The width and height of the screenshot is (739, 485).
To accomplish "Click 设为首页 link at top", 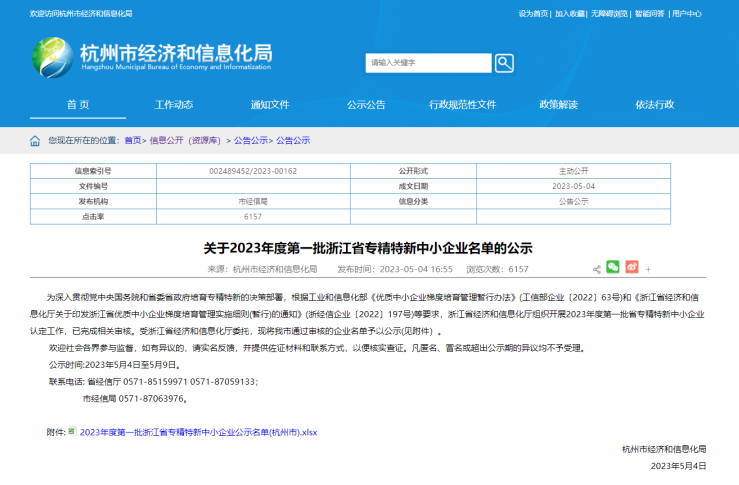I will [533, 14].
